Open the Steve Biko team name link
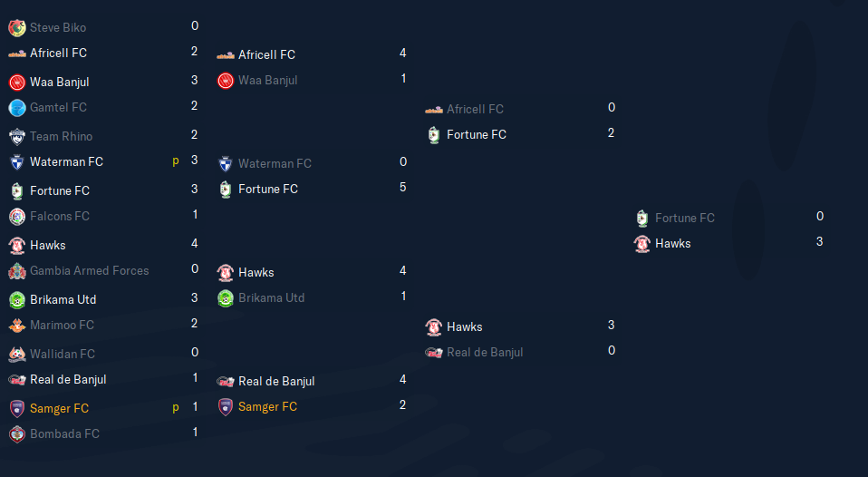The image size is (868, 477). pos(58,28)
